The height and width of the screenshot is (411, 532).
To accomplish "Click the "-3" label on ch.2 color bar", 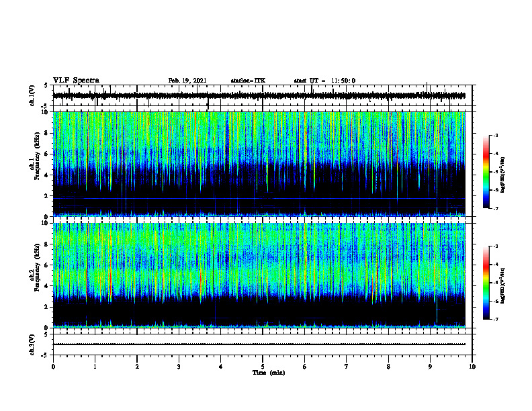I will pyautogui.click(x=496, y=246).
